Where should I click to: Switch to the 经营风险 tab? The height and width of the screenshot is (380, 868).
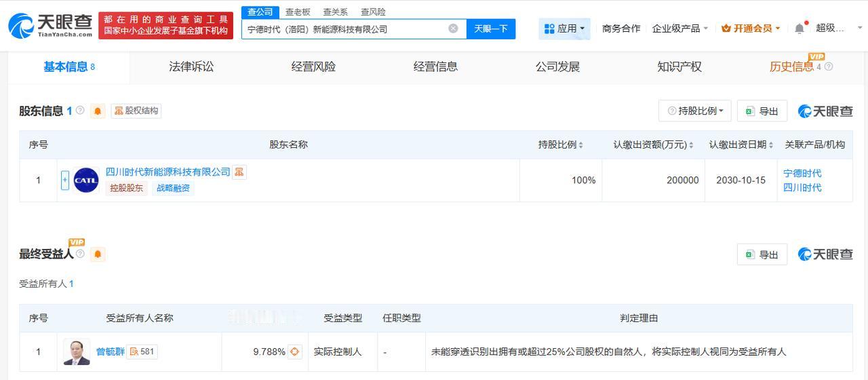313,66
